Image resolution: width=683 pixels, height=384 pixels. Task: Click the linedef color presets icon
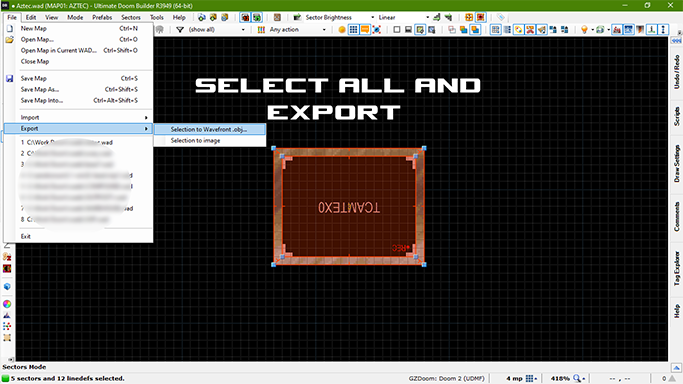(x=261, y=30)
